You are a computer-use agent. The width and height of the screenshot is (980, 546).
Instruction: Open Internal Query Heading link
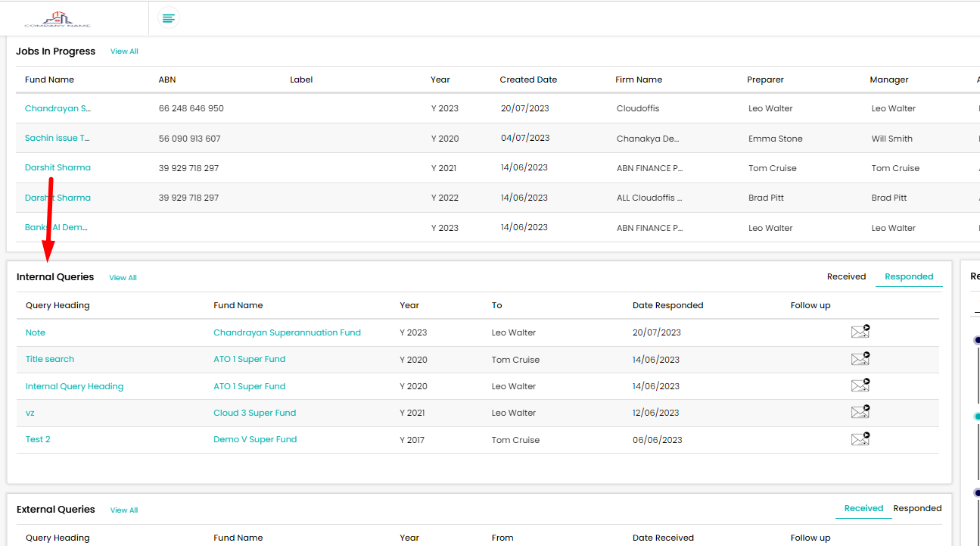74,386
